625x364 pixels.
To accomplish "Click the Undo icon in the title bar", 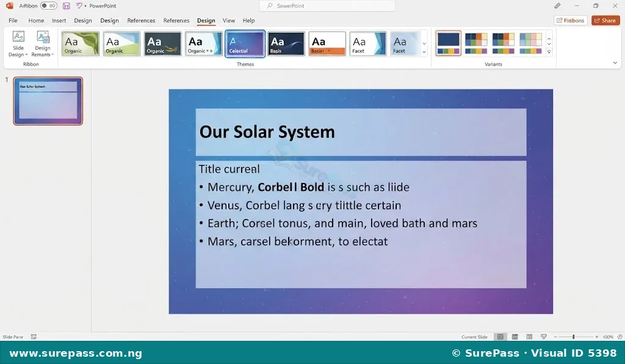I will (x=79, y=5).
